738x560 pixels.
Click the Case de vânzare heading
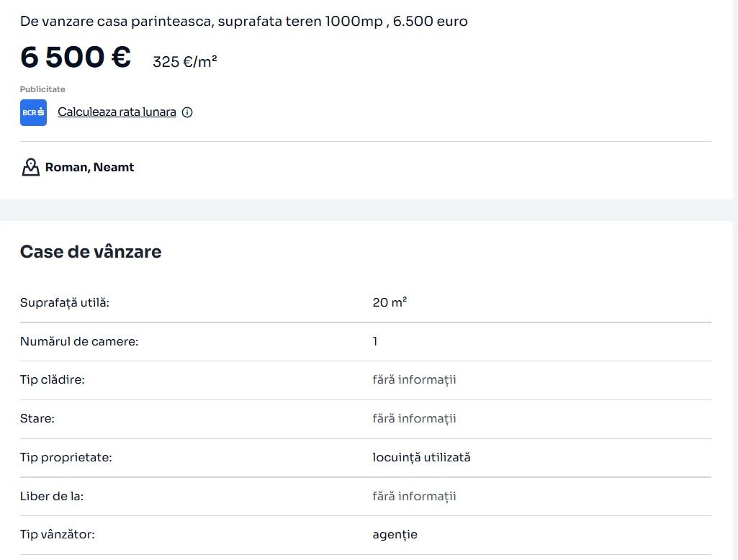pos(91,252)
